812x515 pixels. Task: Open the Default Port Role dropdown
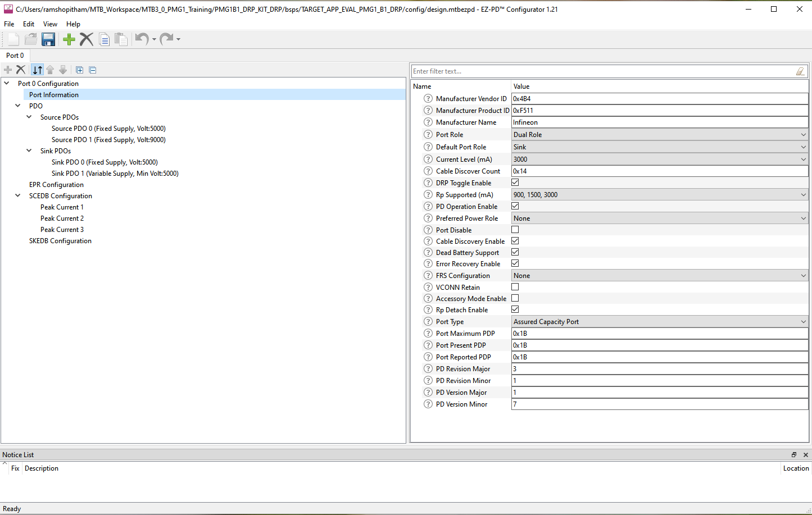660,147
